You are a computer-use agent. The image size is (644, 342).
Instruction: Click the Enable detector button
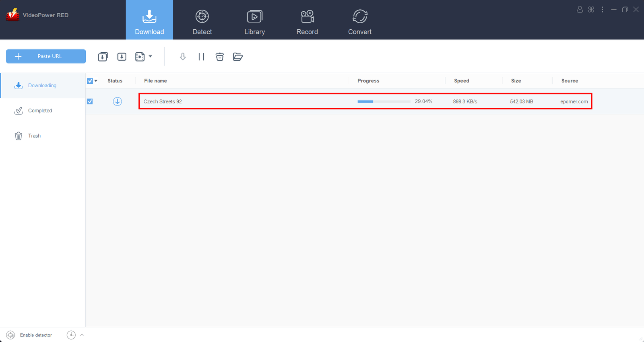(x=29, y=335)
